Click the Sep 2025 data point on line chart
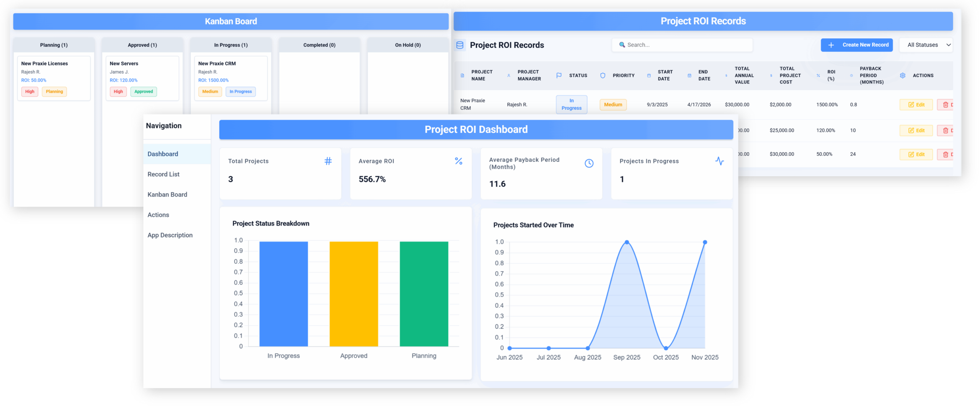The image size is (980, 406). [x=627, y=243]
